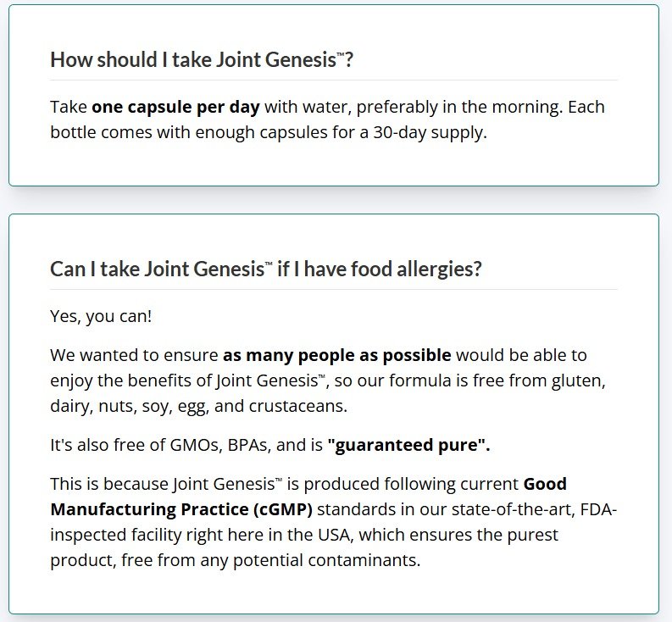Click the trademark symbol in the first heading
672x622 pixels.
pyautogui.click(x=339, y=55)
